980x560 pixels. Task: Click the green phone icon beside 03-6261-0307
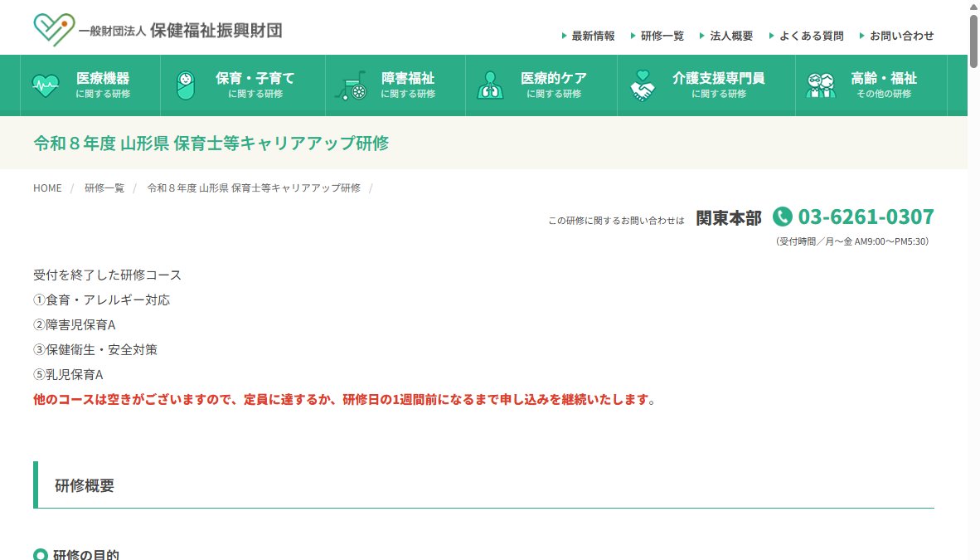783,217
